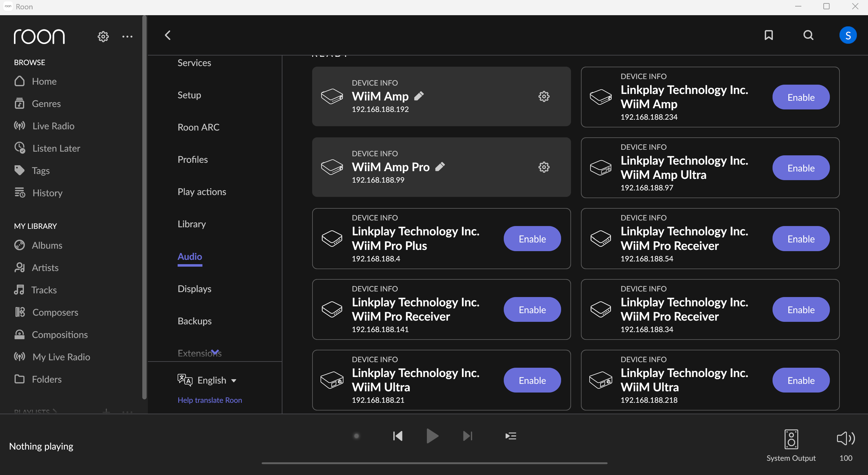Image resolution: width=868 pixels, height=475 pixels.
Task: Click Help translate Roon link
Action: coord(210,400)
